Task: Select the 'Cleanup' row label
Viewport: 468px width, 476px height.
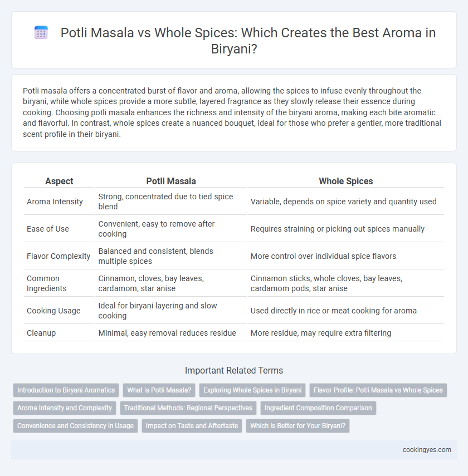Action: pos(41,333)
